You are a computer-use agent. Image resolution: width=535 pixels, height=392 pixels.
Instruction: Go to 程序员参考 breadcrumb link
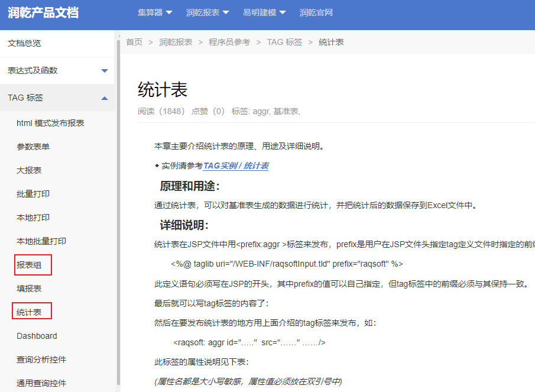[229, 42]
